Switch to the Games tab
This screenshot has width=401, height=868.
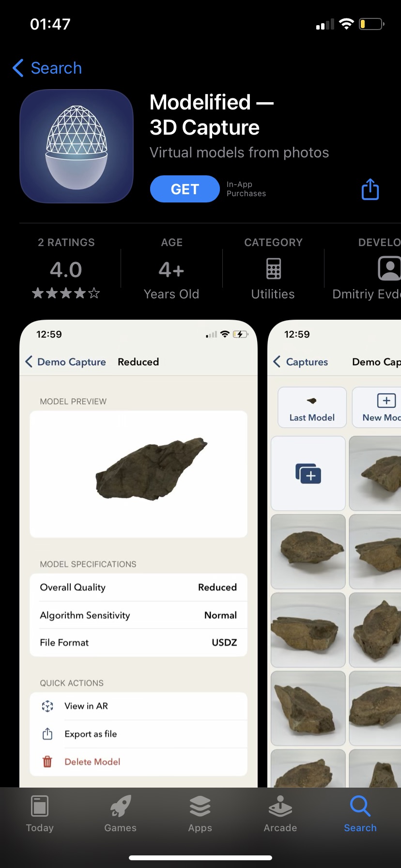[120, 814]
